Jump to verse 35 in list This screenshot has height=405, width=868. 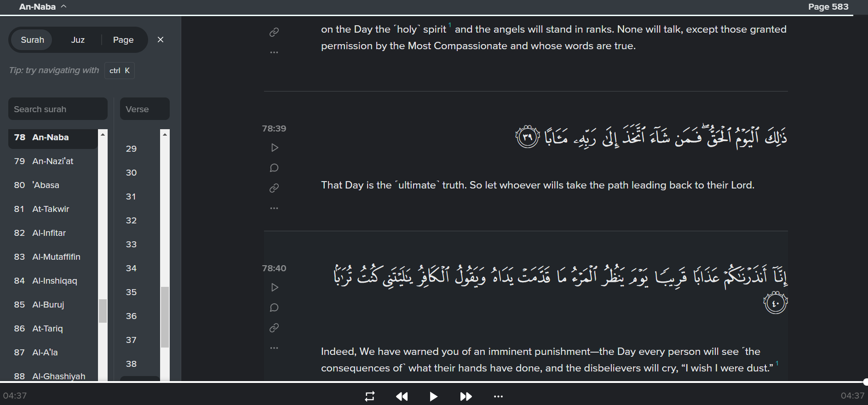tap(132, 292)
